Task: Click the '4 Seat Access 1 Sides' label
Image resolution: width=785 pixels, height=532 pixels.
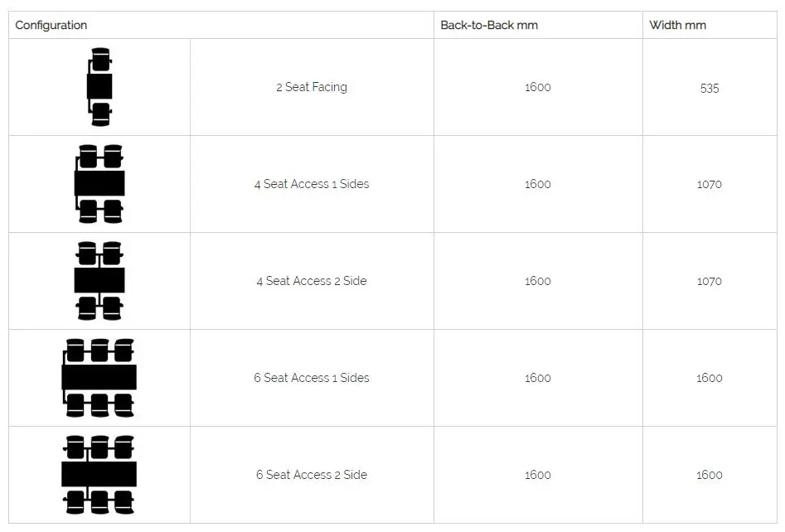Action: (312, 184)
